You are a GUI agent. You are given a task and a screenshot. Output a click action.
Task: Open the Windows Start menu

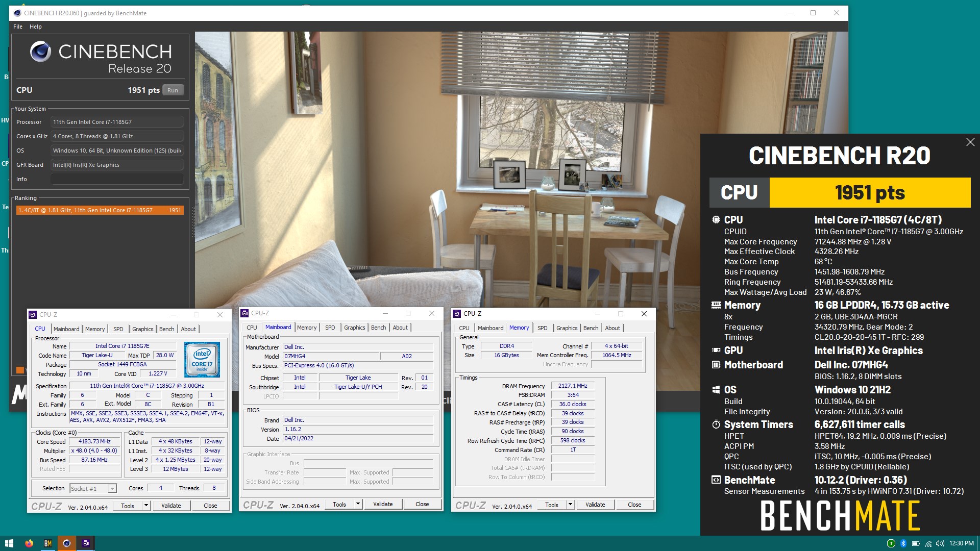(x=9, y=543)
